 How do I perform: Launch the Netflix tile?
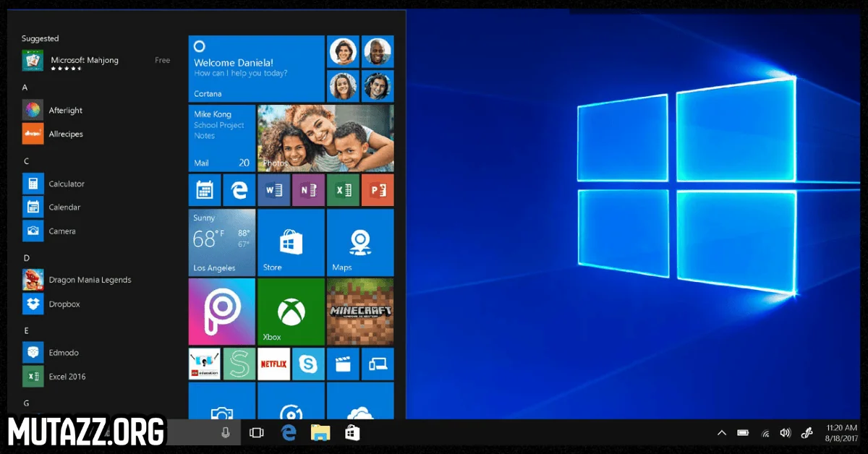pyautogui.click(x=273, y=364)
